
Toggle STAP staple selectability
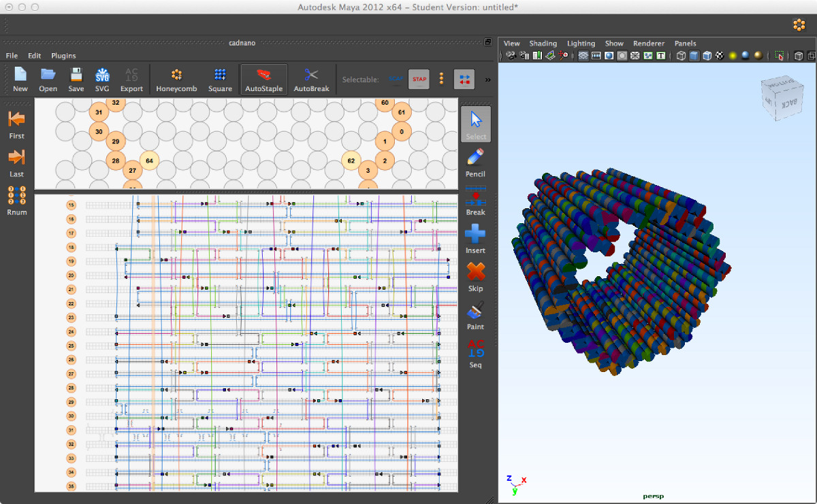419,80
